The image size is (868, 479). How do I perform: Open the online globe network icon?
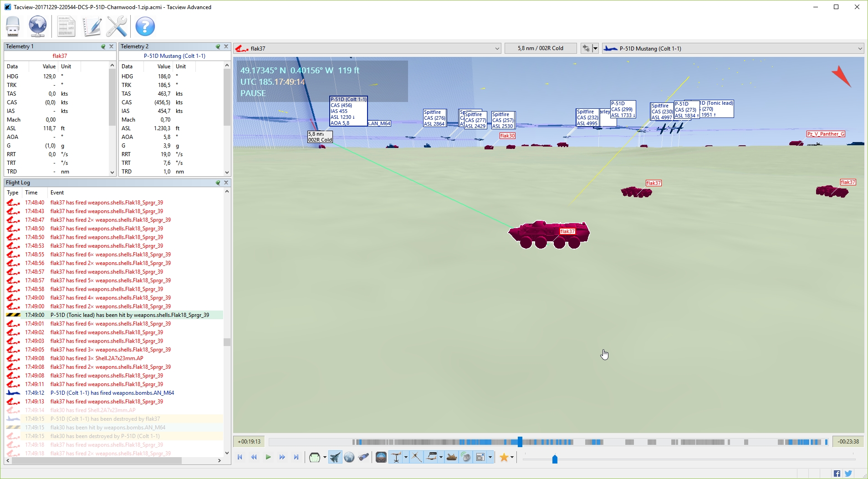(37, 26)
